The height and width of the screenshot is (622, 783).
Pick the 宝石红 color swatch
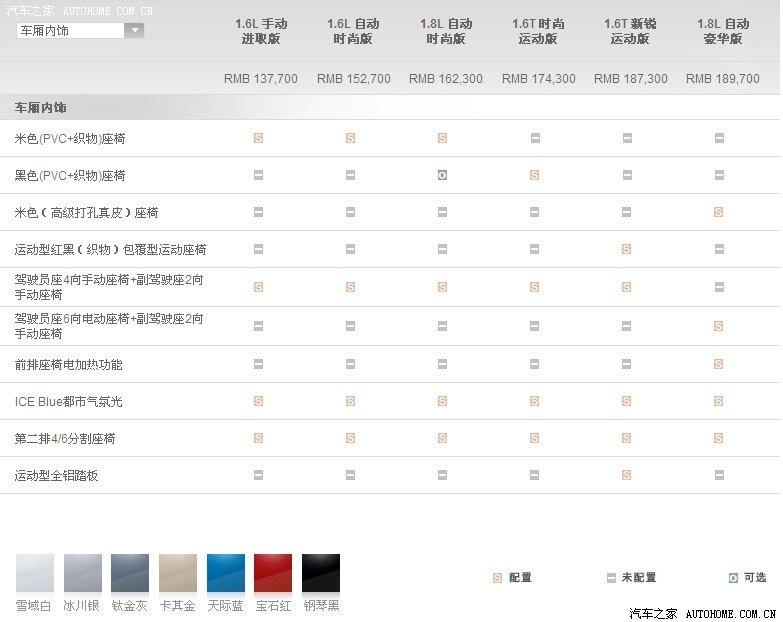[x=273, y=573]
